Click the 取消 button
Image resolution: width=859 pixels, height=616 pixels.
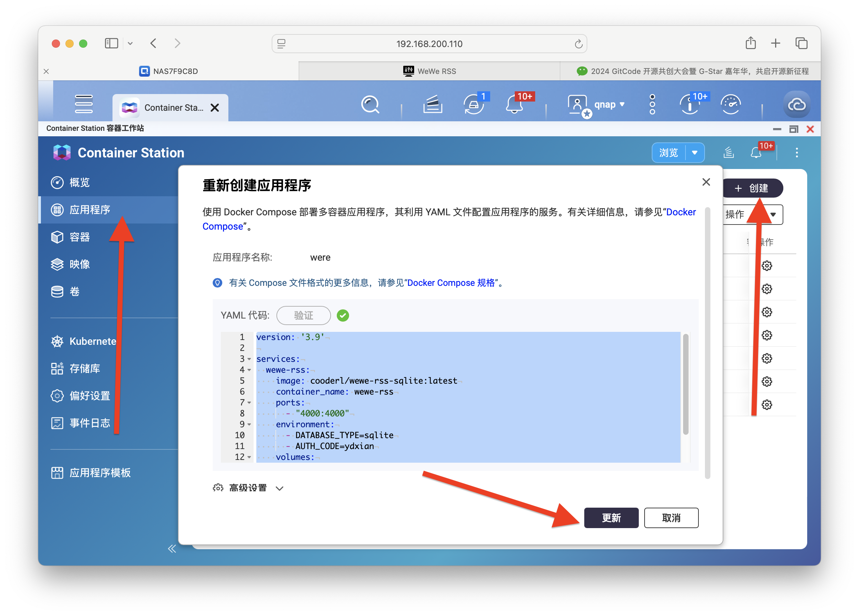pos(671,518)
